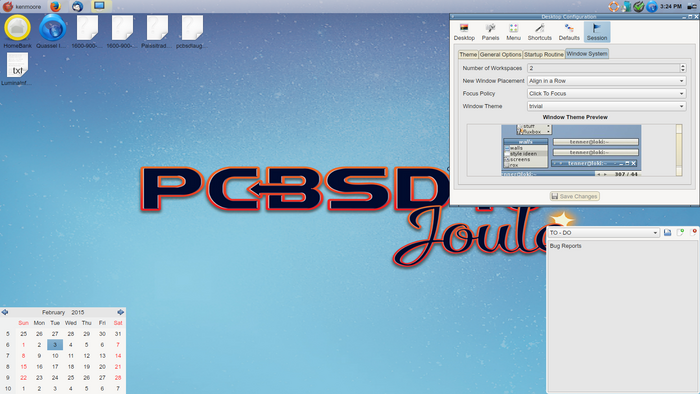Open the Defaults settings icon
Viewport: 700px width, 394px height.
[569, 32]
